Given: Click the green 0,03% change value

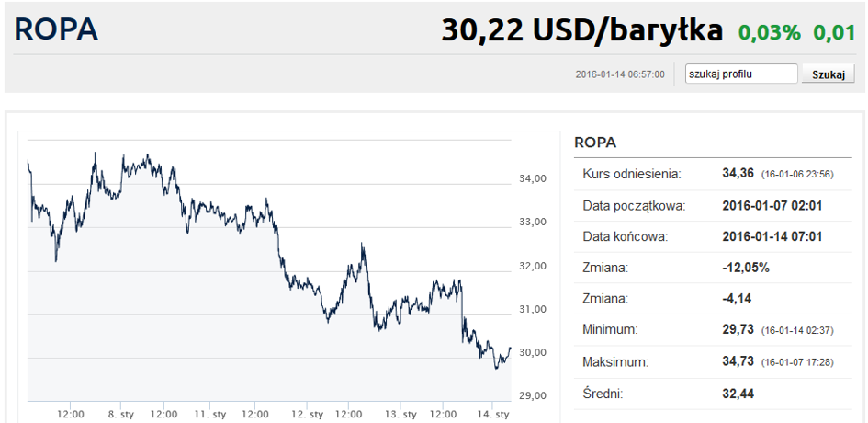Looking at the screenshot, I should coord(770,32).
